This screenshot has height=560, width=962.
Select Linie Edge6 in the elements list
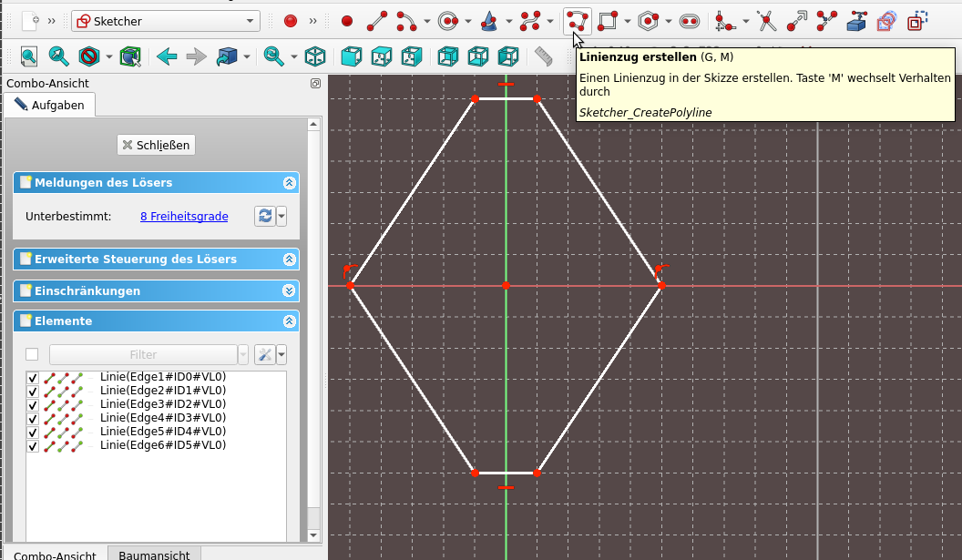tap(163, 445)
